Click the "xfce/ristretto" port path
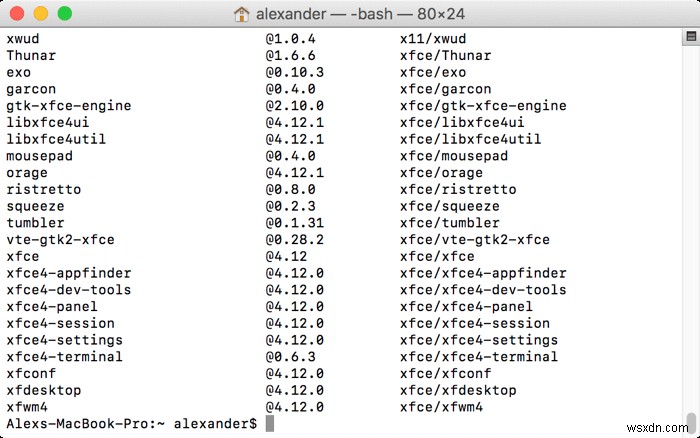The width and height of the screenshot is (700, 438). coord(458,190)
